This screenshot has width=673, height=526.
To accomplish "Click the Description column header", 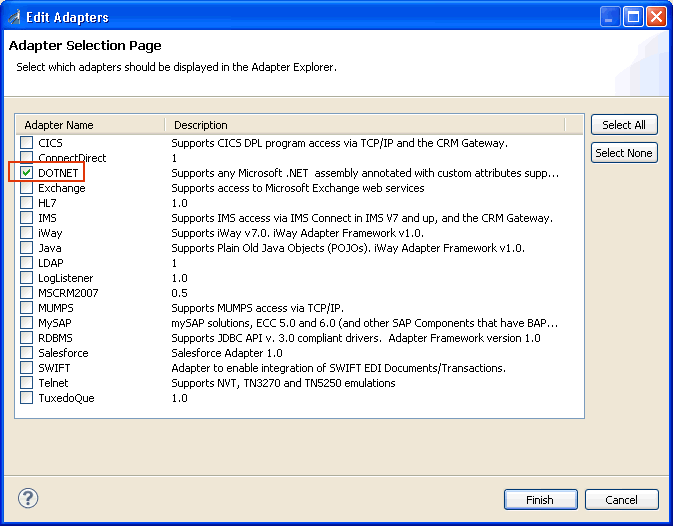I will (365, 125).
